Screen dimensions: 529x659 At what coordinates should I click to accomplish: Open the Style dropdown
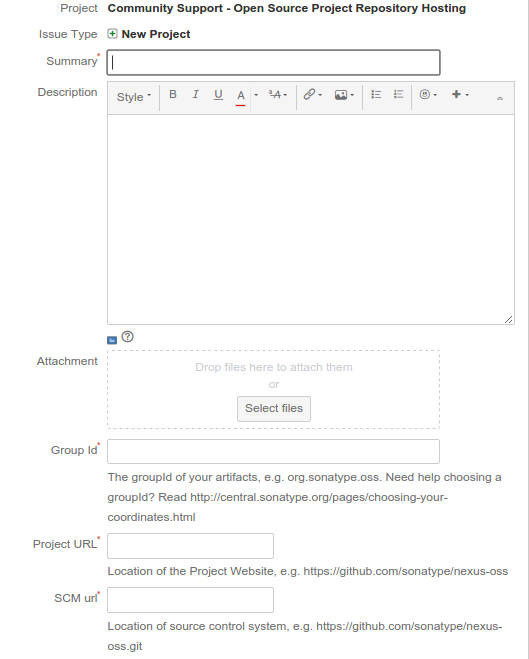pyautogui.click(x=134, y=97)
